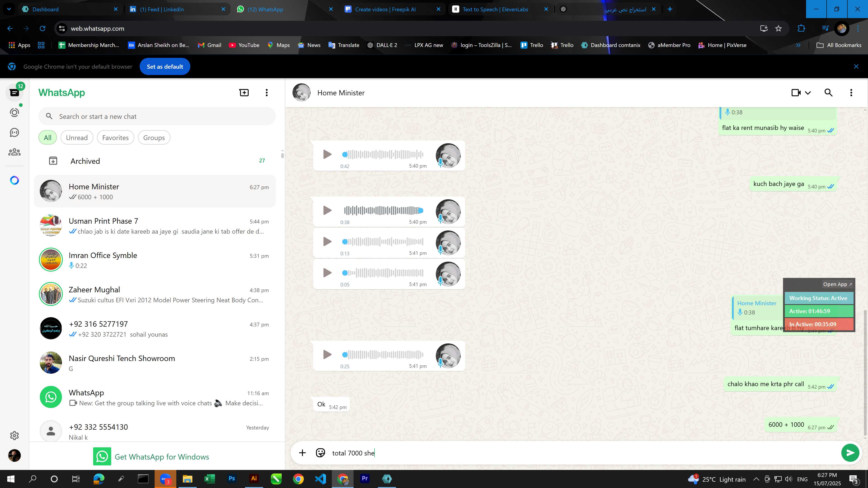The width and height of the screenshot is (868, 488).
Task: Open the Zaheer Mughal chat
Action: coord(155,294)
